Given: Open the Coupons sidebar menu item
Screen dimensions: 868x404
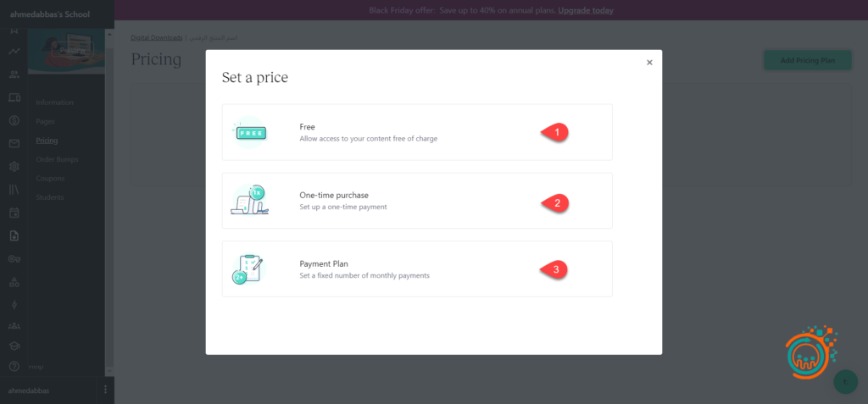Looking at the screenshot, I should [x=50, y=179].
